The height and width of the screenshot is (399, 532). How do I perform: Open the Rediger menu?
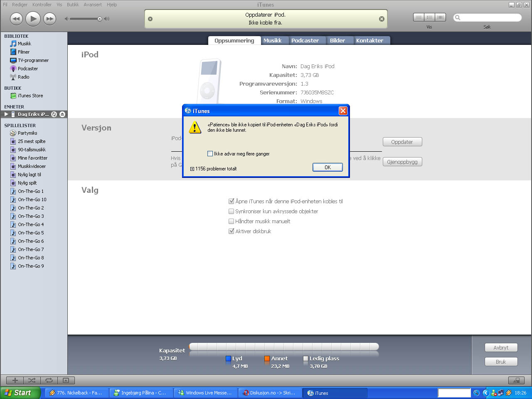[20, 5]
